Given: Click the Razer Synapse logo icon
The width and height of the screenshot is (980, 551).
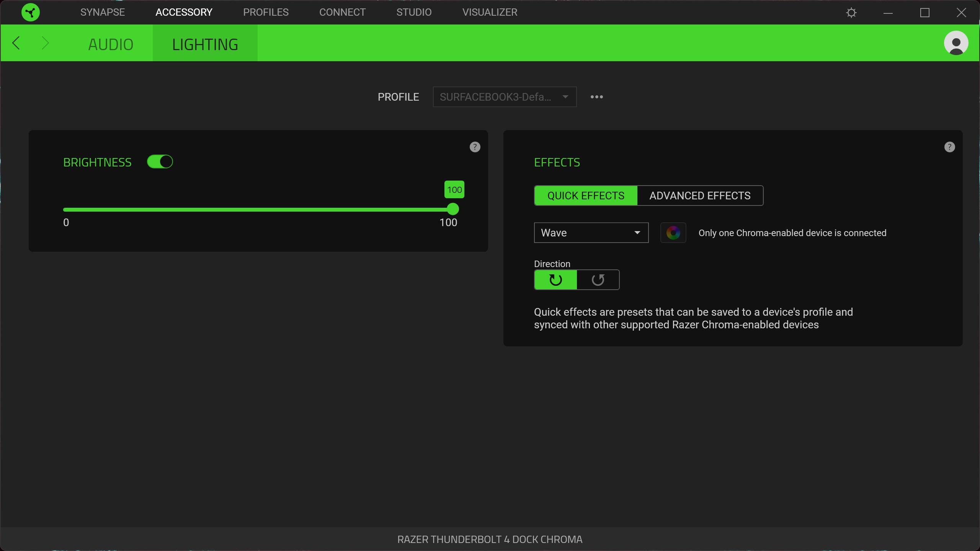Looking at the screenshot, I should coord(31,12).
